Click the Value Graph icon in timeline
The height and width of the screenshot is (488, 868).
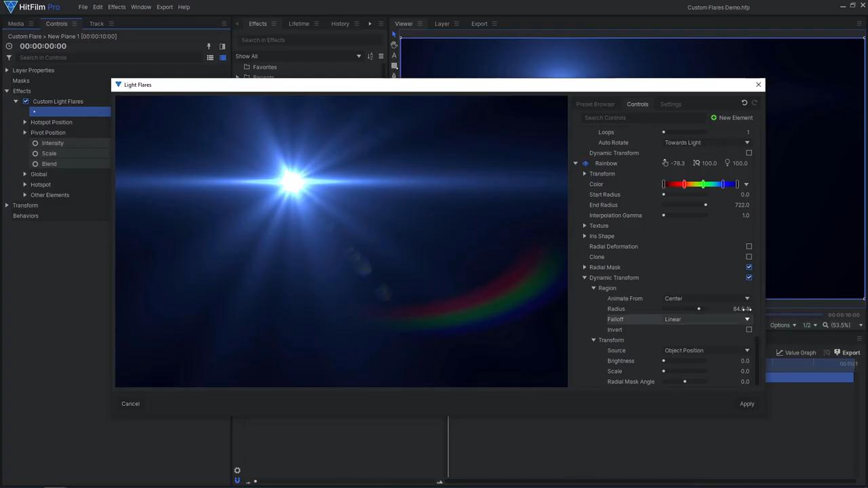tap(780, 352)
